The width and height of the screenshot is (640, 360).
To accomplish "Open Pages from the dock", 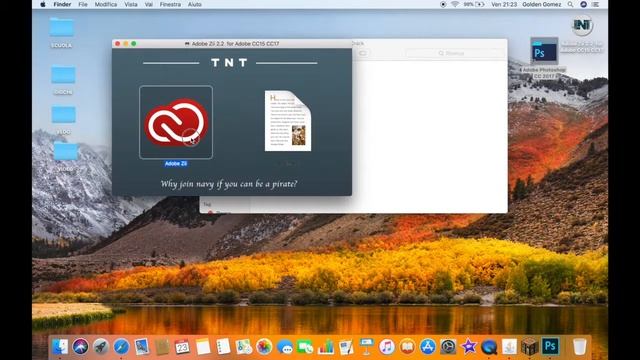I will (x=346, y=347).
